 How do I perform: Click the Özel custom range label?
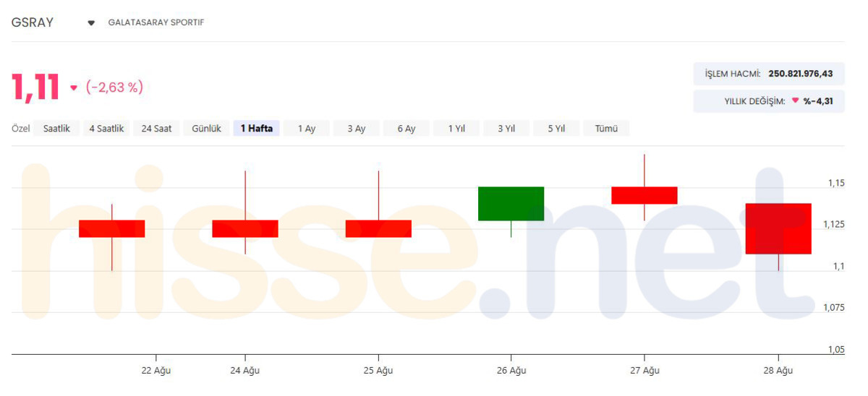pyautogui.click(x=20, y=129)
